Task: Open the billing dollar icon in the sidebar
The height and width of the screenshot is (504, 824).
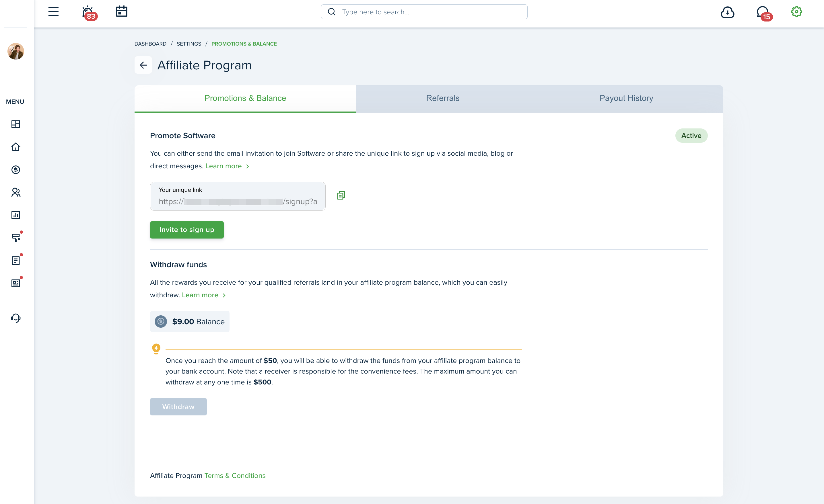Action: point(15,170)
